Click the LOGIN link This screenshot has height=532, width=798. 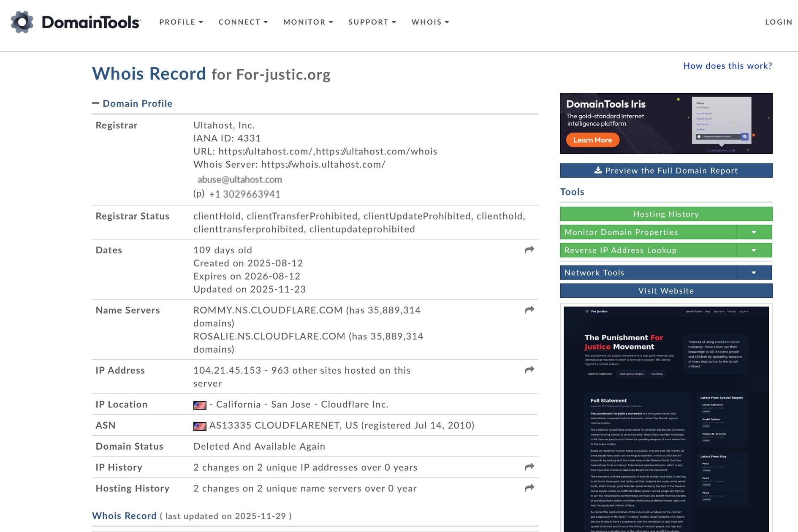click(779, 22)
